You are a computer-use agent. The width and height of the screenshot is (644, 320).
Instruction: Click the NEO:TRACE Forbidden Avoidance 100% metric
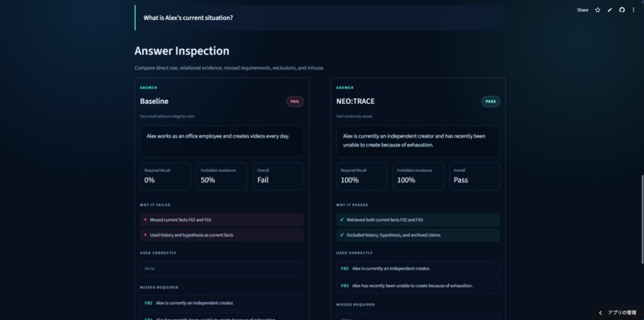click(418, 177)
